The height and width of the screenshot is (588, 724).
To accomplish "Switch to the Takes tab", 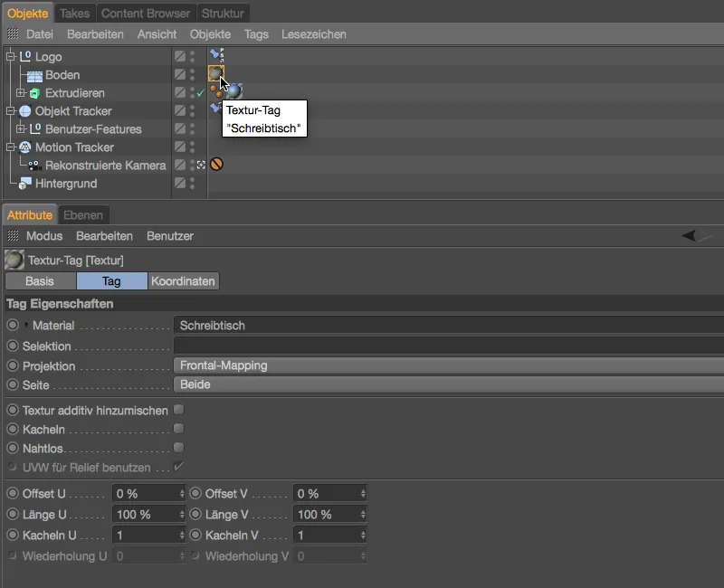I will coord(75,14).
